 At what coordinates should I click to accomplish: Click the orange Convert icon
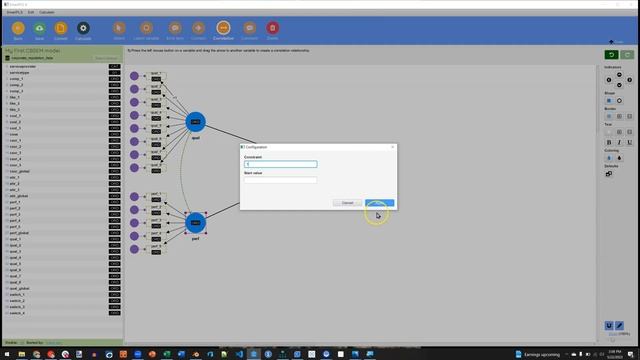(60, 28)
